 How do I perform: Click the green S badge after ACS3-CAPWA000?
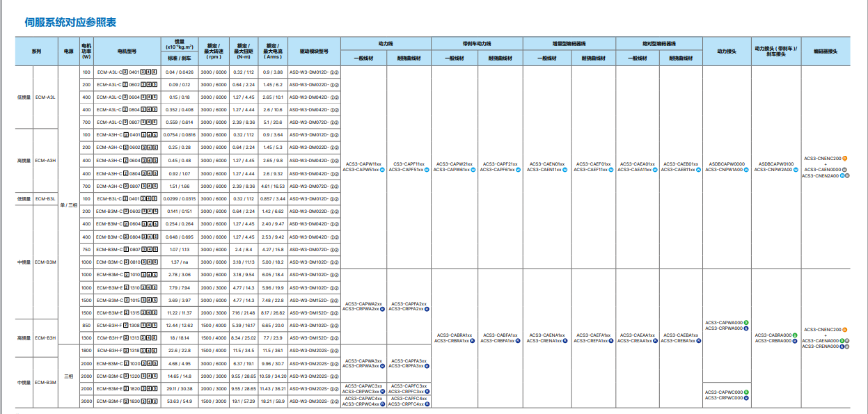pos(746,323)
